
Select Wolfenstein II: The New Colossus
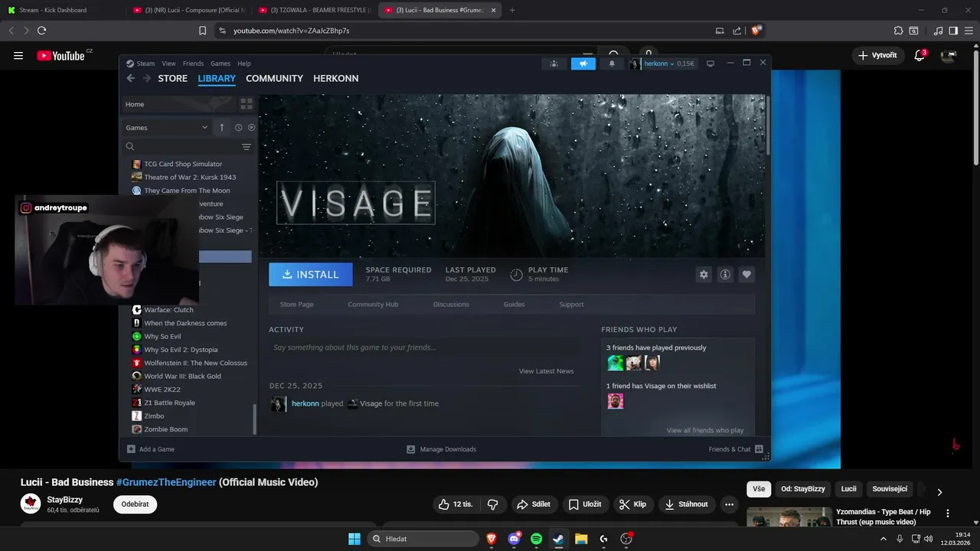click(195, 363)
